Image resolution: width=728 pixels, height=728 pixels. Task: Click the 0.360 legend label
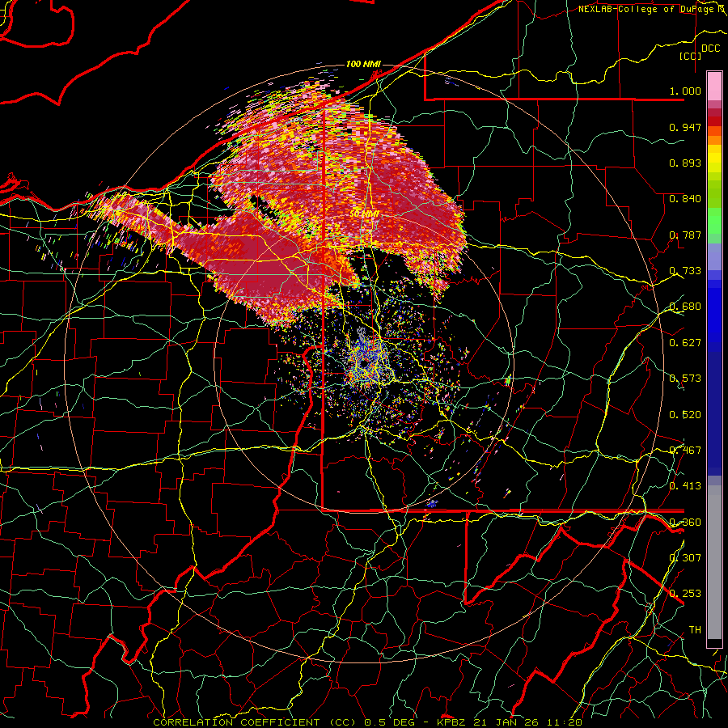685,523
